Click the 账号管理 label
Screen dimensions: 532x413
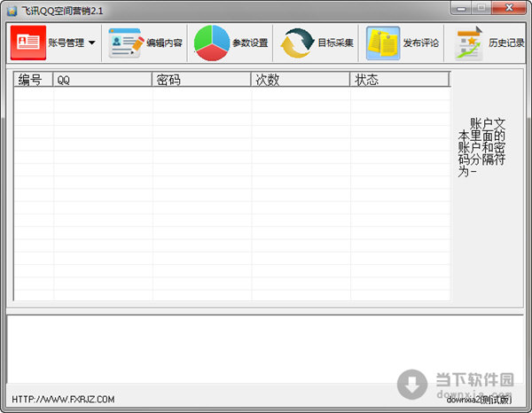click(x=66, y=43)
